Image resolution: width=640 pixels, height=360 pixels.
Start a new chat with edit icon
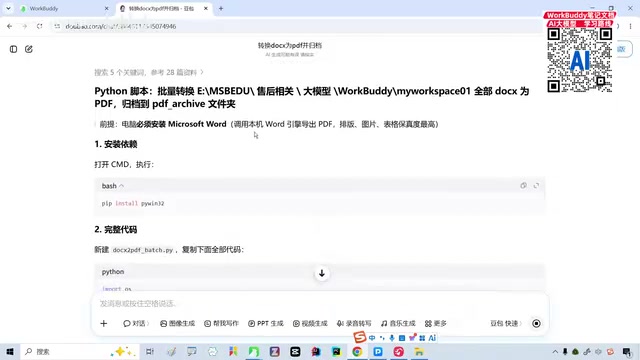point(29,49)
